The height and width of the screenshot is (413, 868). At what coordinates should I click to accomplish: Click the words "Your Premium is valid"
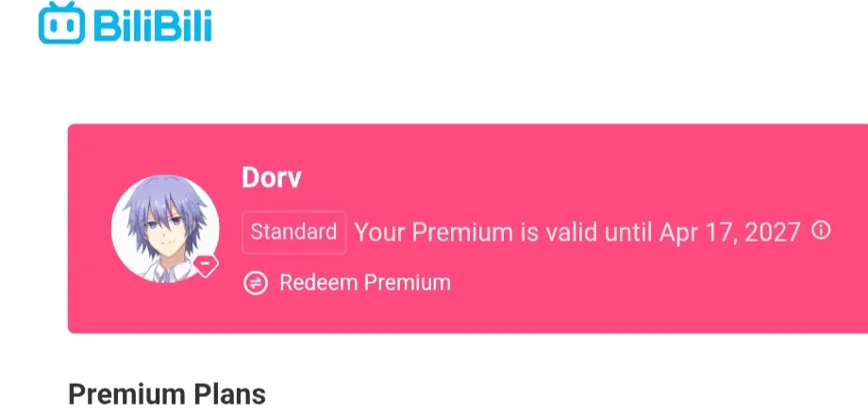[x=475, y=232]
